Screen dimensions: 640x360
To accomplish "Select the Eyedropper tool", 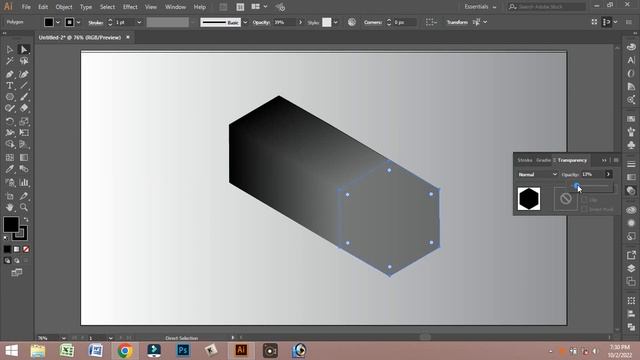I will click(x=10, y=169).
